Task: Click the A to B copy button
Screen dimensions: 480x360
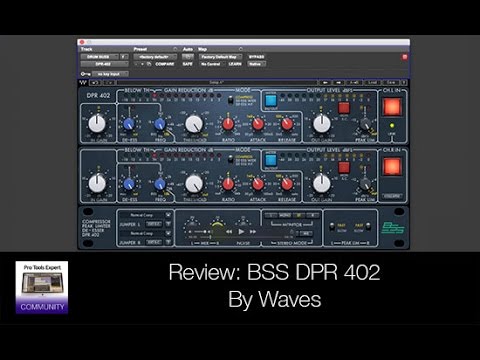Action: (x=354, y=82)
